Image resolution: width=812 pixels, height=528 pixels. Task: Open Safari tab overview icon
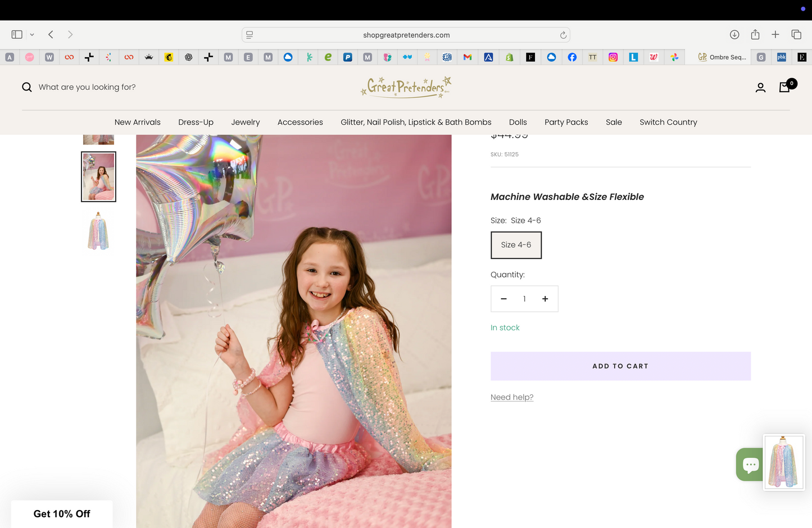click(796, 34)
